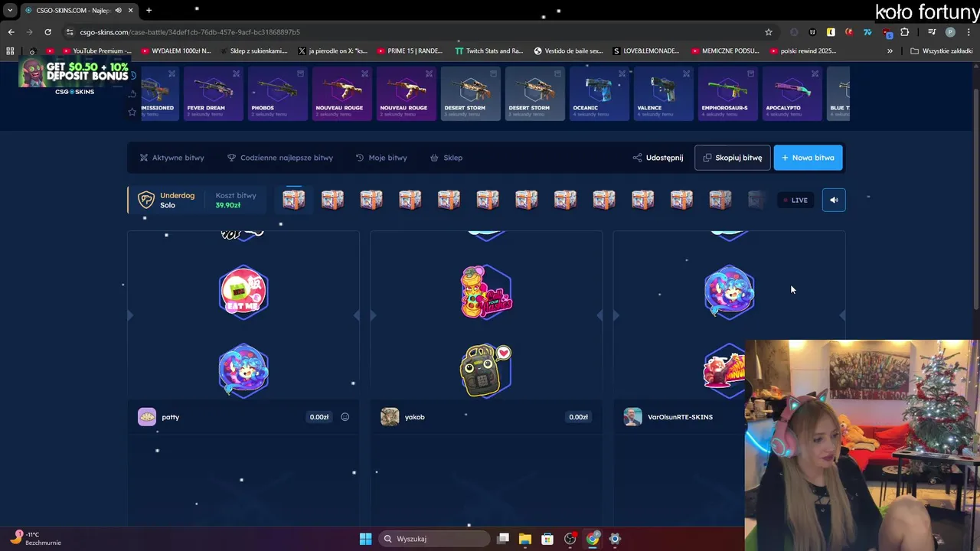The height and width of the screenshot is (551, 980).
Task: Open the Chrome three-dot menu
Action: (x=968, y=32)
